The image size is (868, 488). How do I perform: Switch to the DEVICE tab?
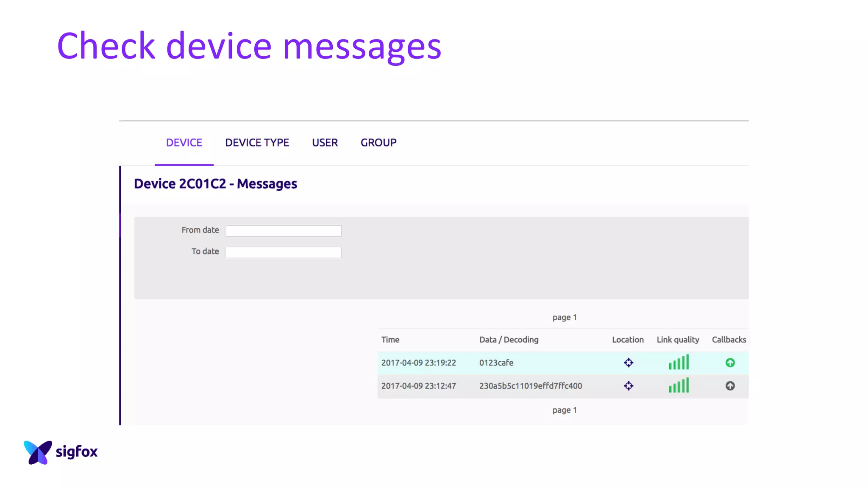tap(184, 143)
